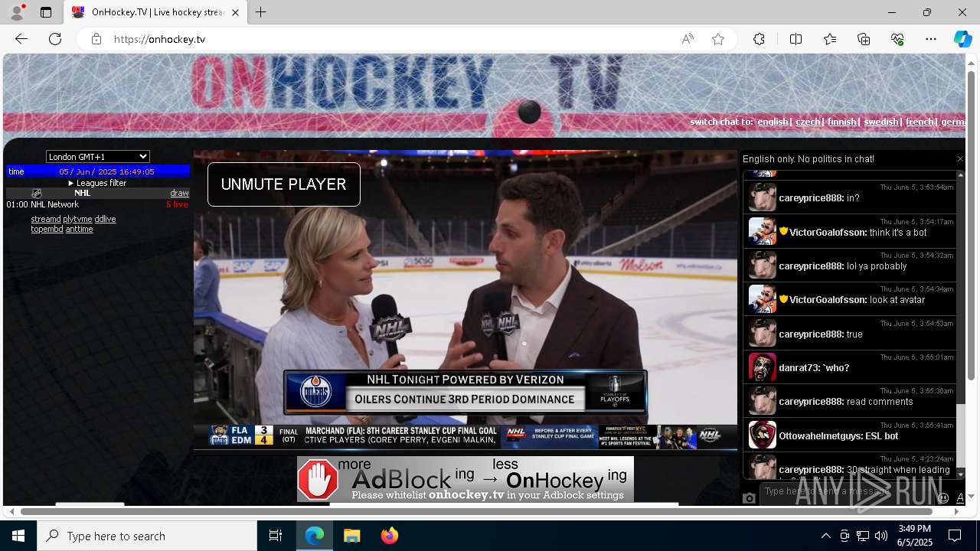This screenshot has width=980, height=551.
Task: Open the Extensions puzzle icon
Action: 759,39
